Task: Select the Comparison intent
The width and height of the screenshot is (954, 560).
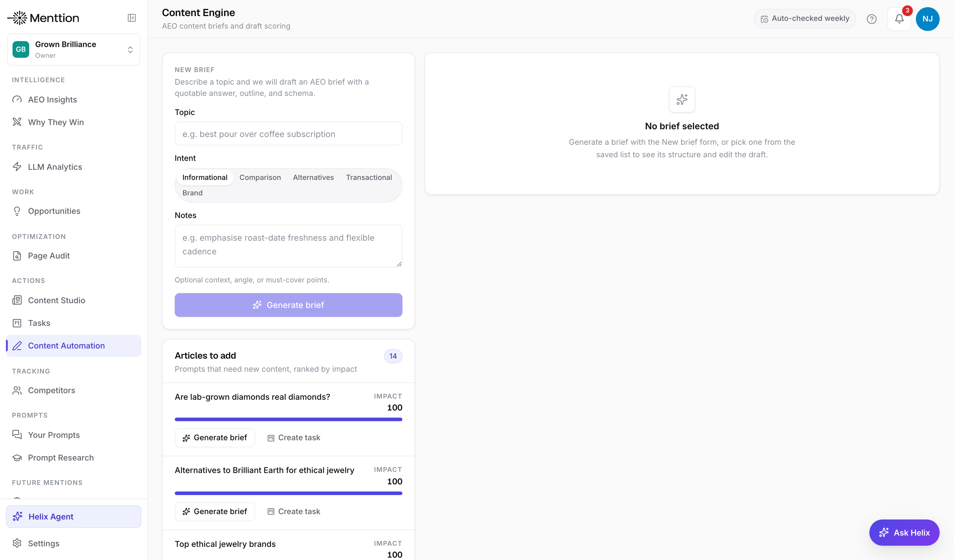Action: point(260,178)
